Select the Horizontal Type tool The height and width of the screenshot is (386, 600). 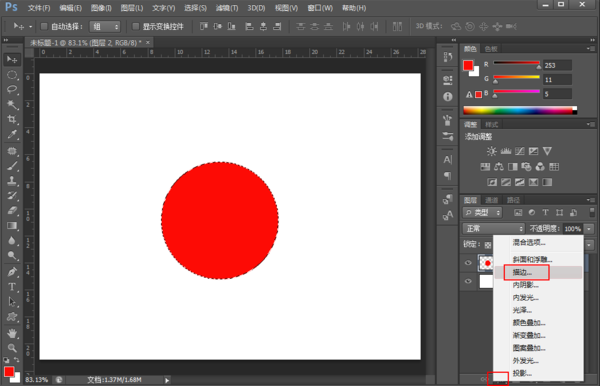(x=12, y=287)
